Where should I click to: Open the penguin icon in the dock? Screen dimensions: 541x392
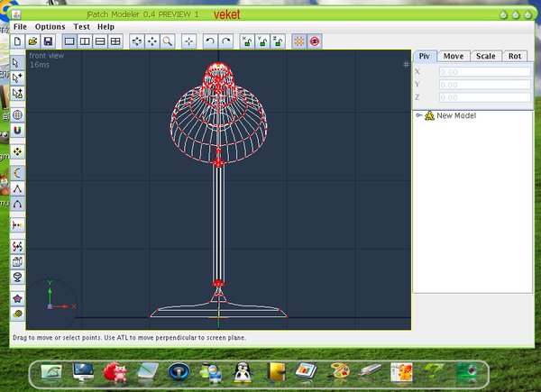241,369
